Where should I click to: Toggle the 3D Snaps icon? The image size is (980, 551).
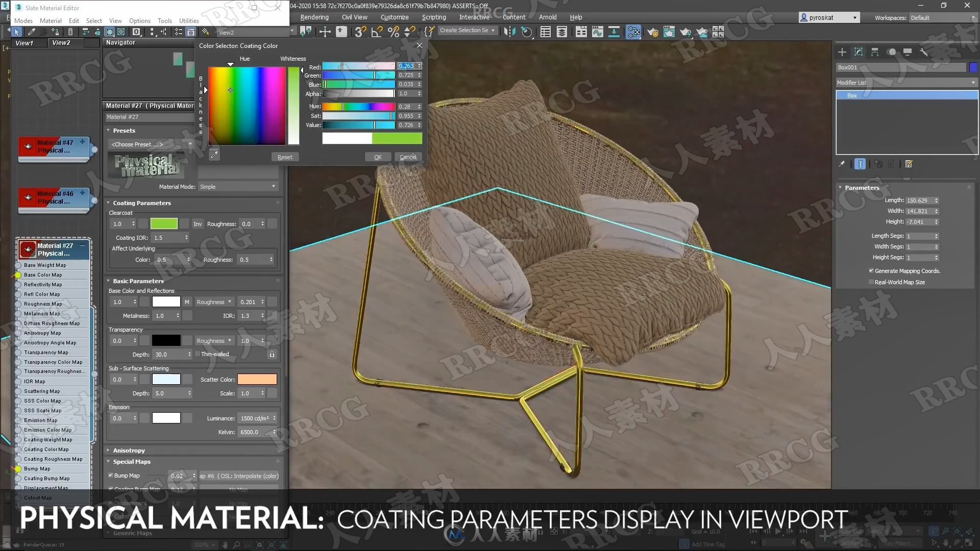coord(360,32)
